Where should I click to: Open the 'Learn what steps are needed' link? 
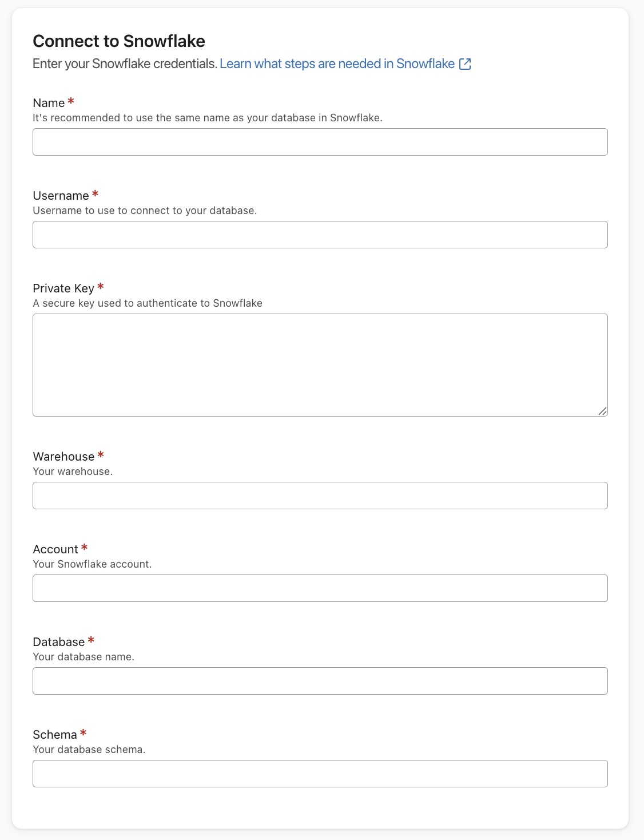(337, 64)
